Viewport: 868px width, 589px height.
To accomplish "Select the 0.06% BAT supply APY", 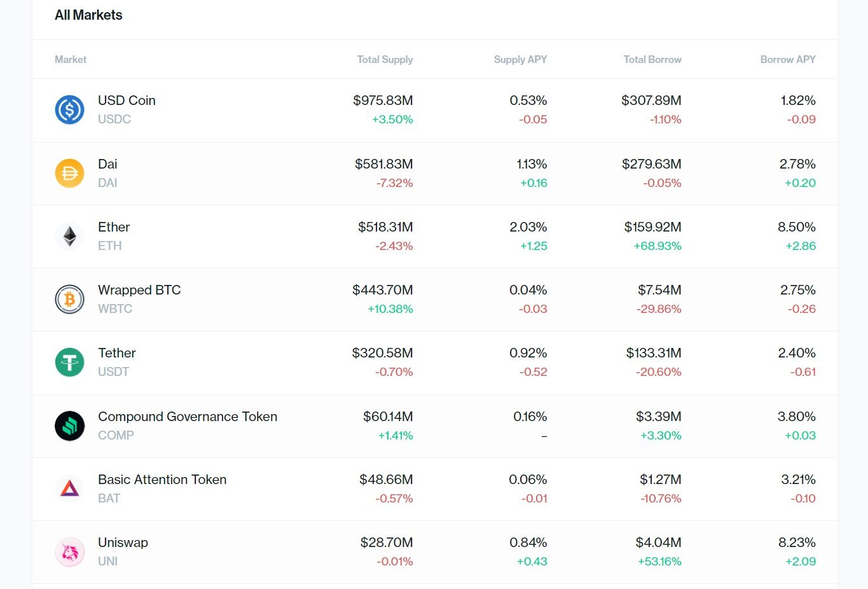I will 528,480.
